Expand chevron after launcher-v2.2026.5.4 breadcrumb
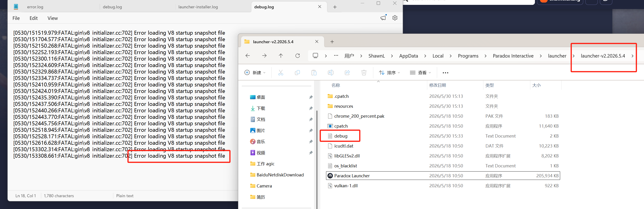Image resolution: width=644 pixels, height=209 pixels. pyautogui.click(x=632, y=56)
